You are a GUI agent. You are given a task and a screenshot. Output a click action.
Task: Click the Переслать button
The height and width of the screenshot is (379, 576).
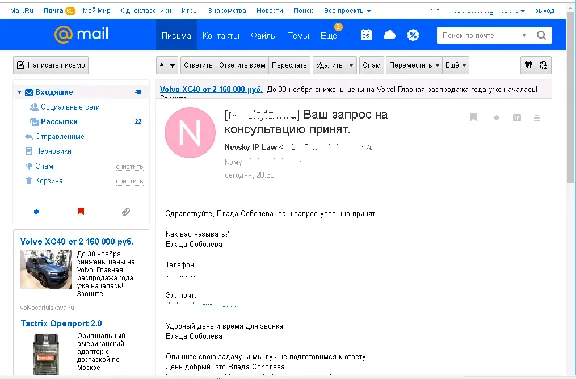coord(289,65)
